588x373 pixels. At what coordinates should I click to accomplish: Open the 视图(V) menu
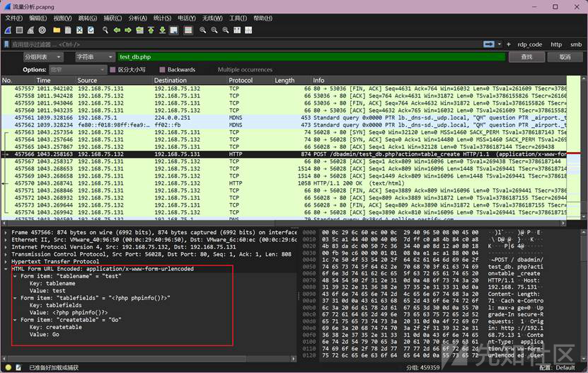(x=62, y=18)
